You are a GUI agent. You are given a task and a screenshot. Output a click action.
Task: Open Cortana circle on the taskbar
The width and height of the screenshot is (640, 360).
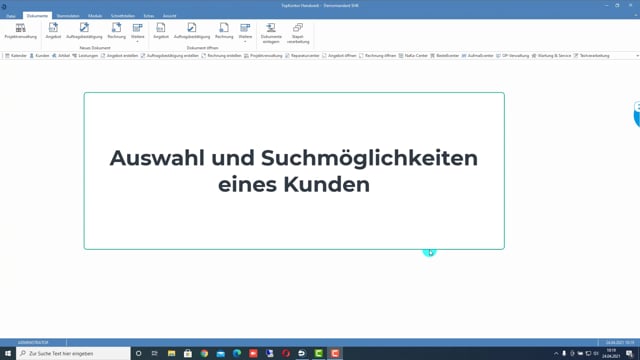(x=139, y=353)
